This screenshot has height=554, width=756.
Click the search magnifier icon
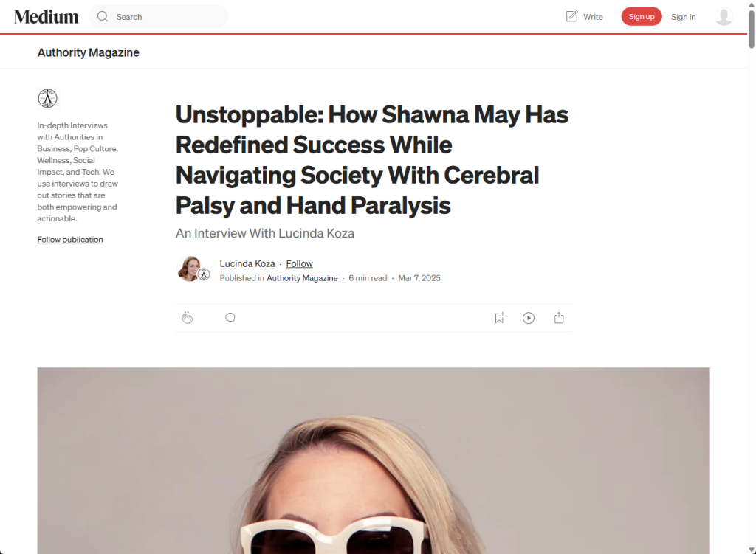tap(102, 17)
